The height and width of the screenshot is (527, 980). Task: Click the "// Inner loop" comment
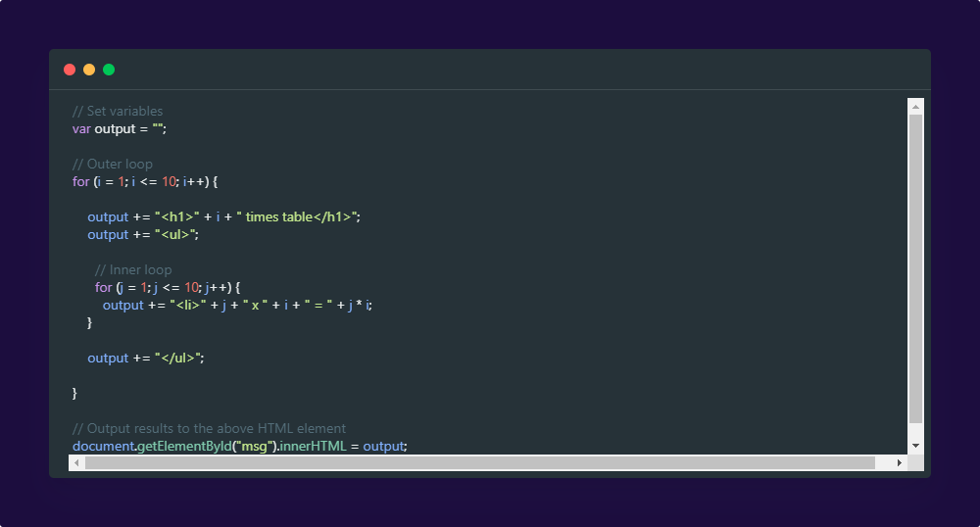pyautogui.click(x=133, y=269)
